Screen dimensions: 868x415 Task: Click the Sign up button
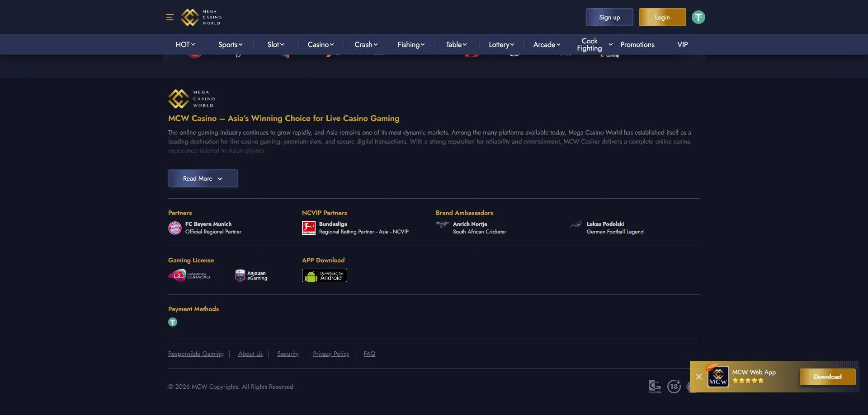pos(609,17)
